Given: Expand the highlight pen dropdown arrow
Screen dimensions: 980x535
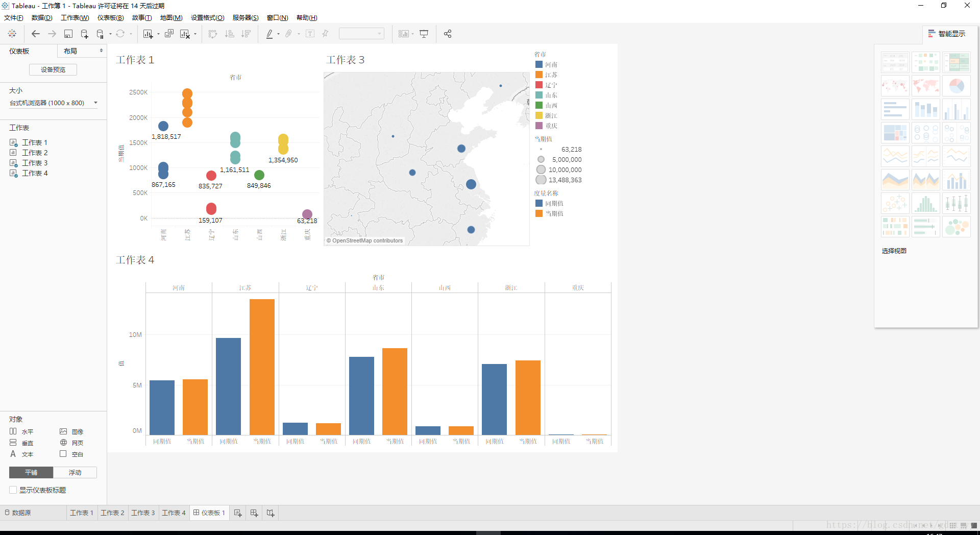Looking at the screenshot, I should (x=278, y=34).
